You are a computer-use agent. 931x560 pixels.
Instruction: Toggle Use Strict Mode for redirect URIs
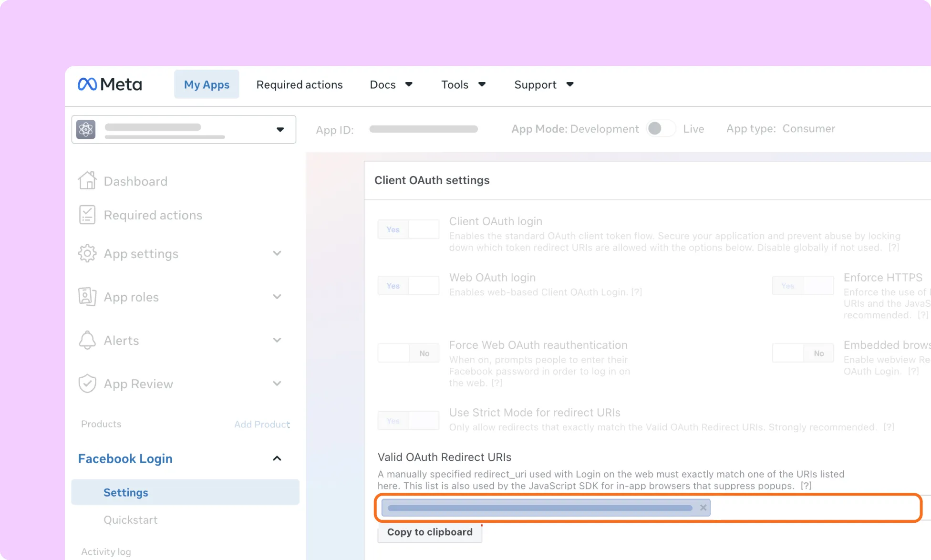tap(408, 421)
